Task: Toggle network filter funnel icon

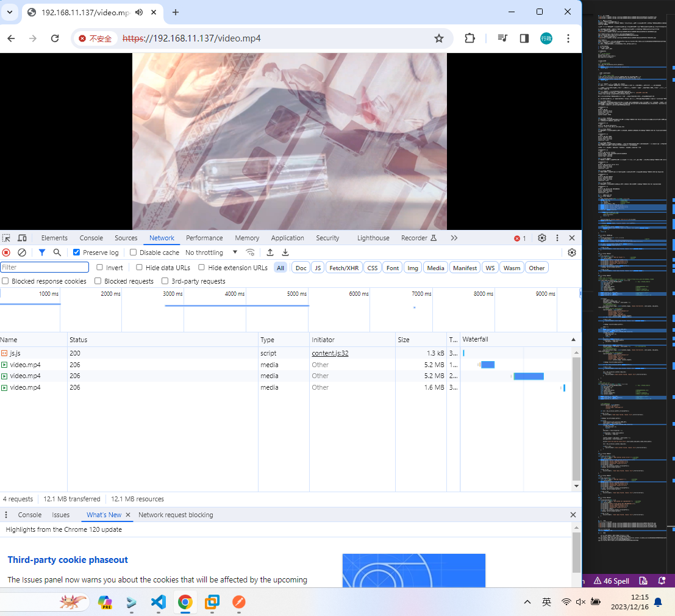Action: point(41,252)
